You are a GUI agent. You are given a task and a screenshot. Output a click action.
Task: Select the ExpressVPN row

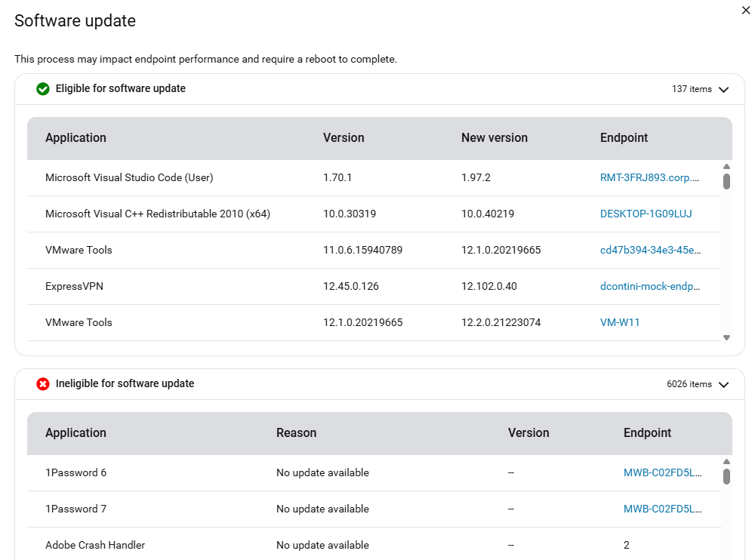click(374, 287)
